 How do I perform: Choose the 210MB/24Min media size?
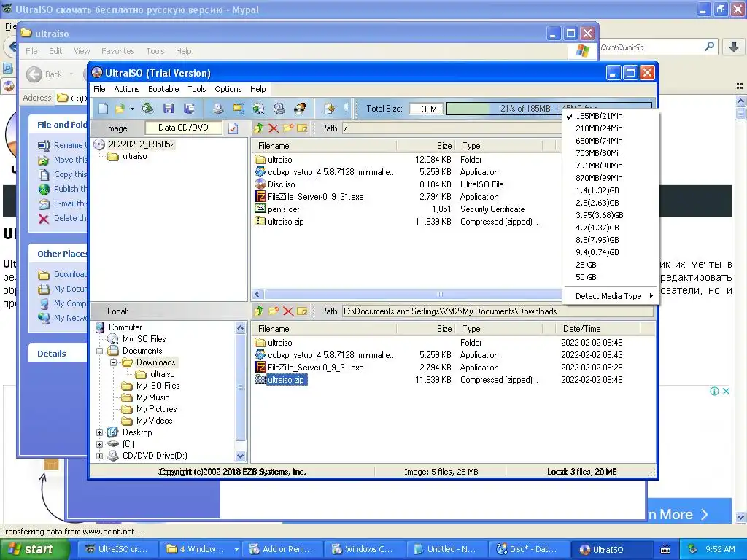click(x=599, y=128)
